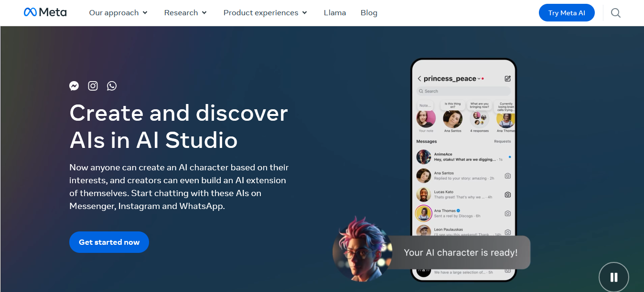Open the Ana Santos message row

point(463,176)
